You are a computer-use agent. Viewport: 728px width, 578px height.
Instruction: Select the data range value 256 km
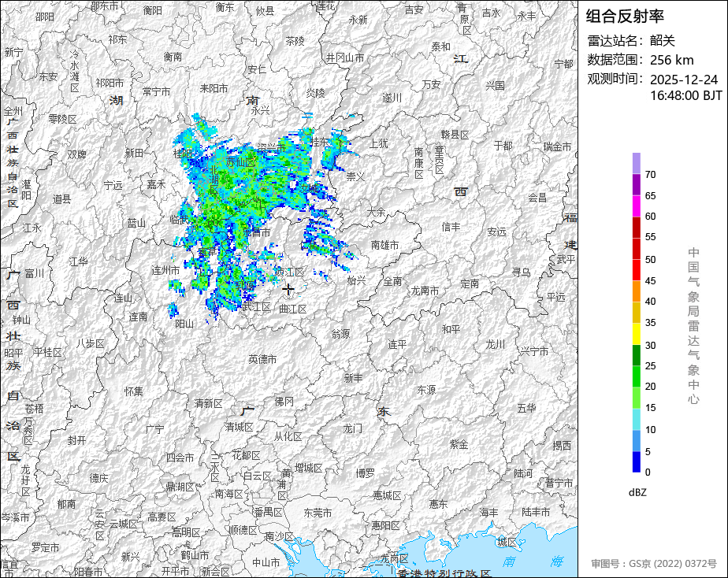pos(672,61)
